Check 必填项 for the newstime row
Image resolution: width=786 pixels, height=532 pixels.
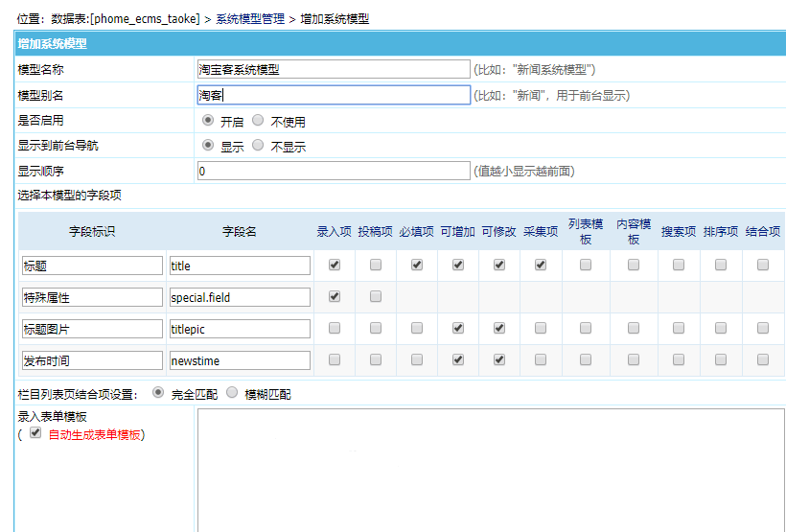417,359
